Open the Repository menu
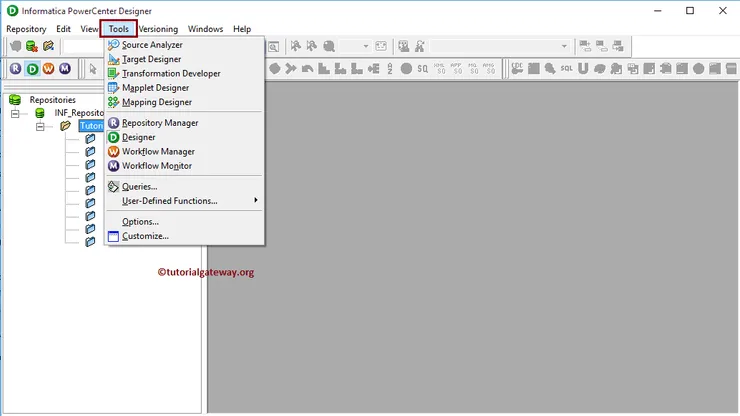This screenshot has width=740, height=416. coord(26,29)
